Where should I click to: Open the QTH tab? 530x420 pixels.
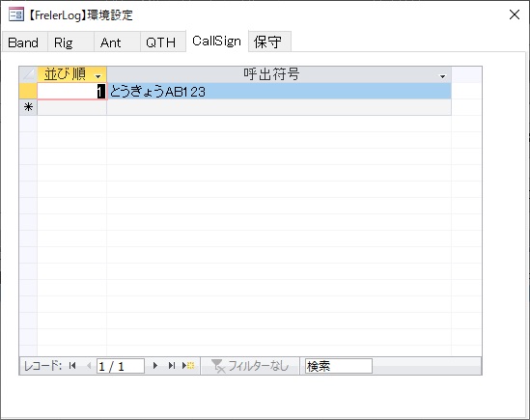click(161, 42)
